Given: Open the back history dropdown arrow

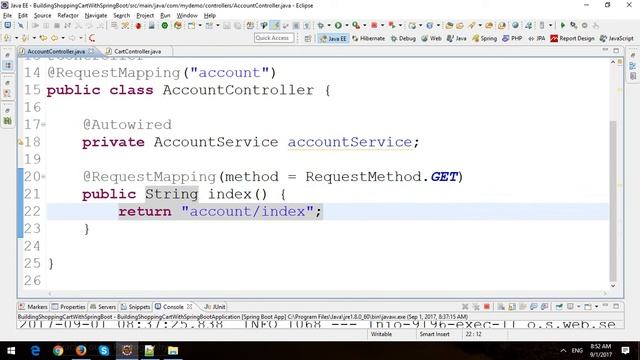Looking at the screenshot, I should (63, 38).
